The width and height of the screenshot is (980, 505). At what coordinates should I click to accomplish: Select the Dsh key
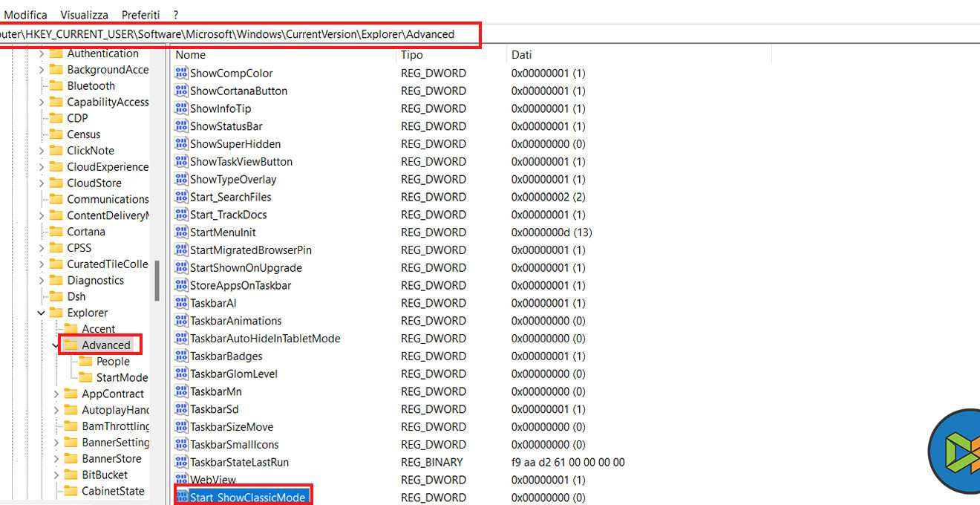(x=76, y=296)
